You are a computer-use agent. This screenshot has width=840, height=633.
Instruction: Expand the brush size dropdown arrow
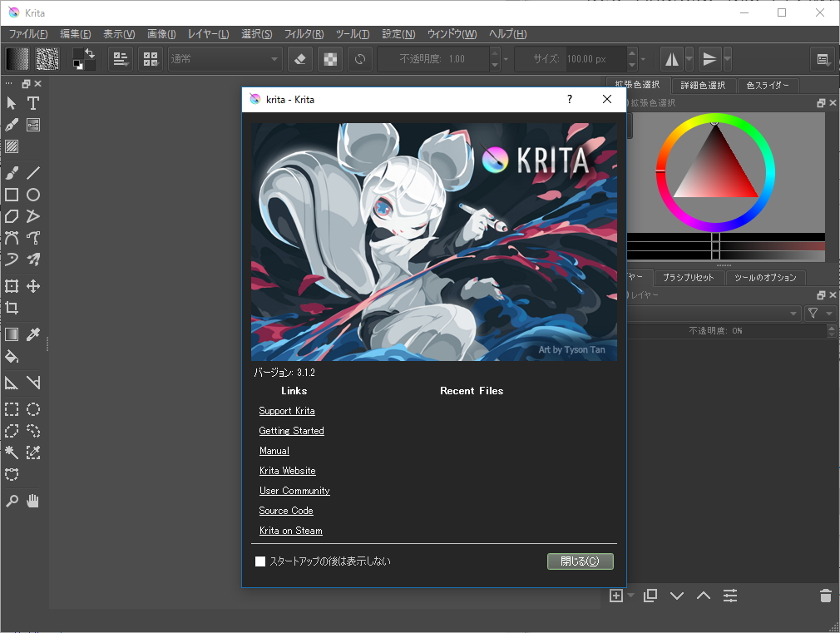[x=642, y=59]
